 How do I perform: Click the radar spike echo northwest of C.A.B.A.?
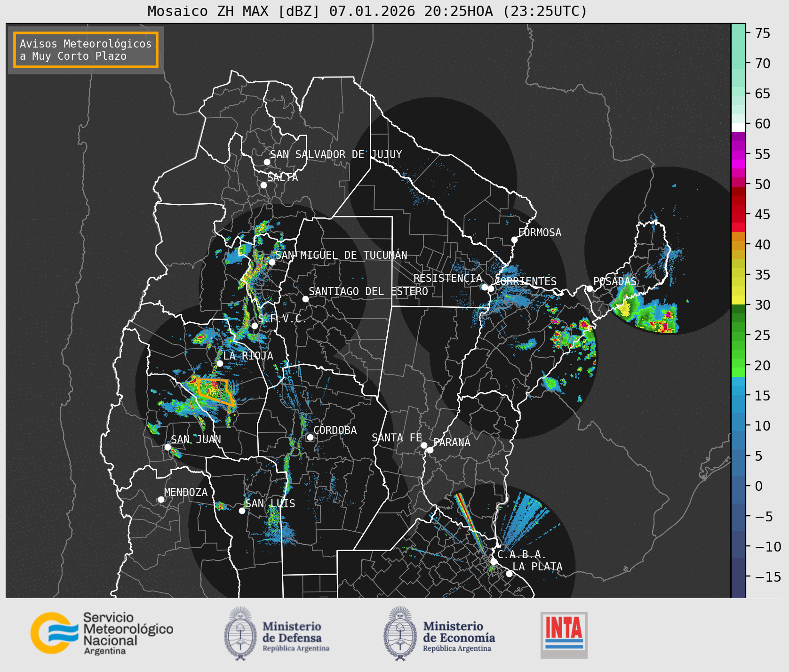tap(470, 522)
